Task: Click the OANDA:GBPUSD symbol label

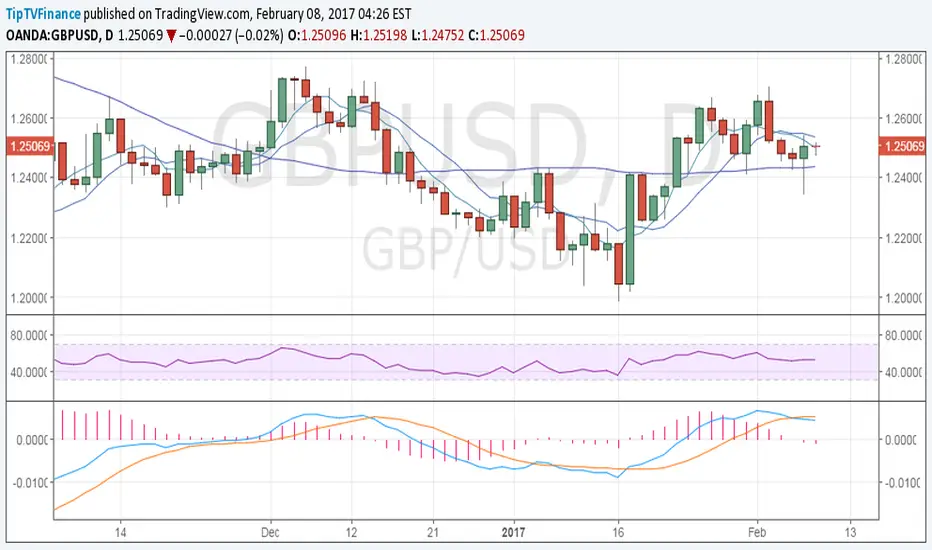Action: (x=52, y=36)
